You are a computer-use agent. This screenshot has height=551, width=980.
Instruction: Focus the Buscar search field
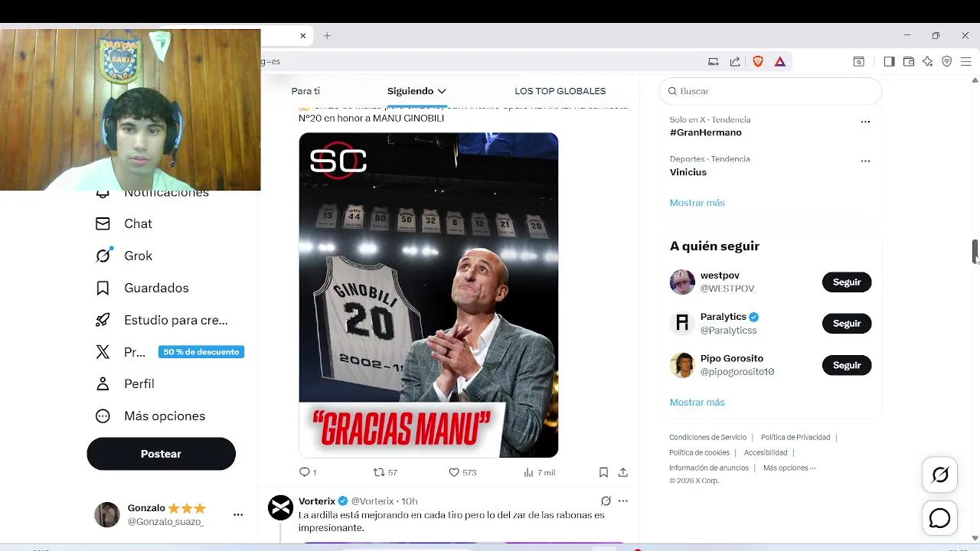tap(770, 91)
